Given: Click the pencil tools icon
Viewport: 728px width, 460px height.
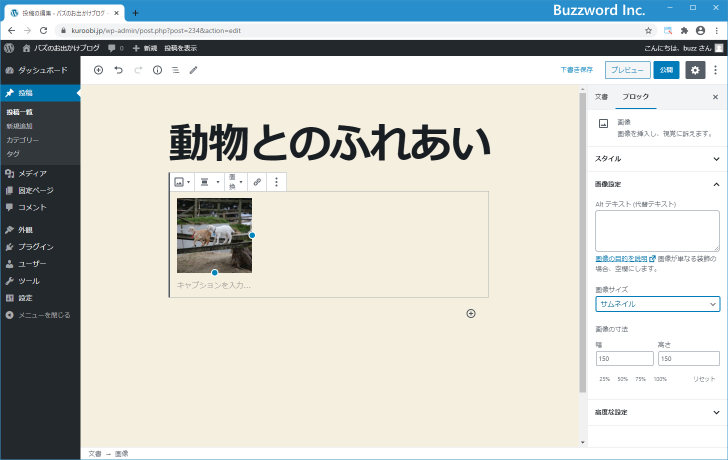Looking at the screenshot, I should (194, 70).
